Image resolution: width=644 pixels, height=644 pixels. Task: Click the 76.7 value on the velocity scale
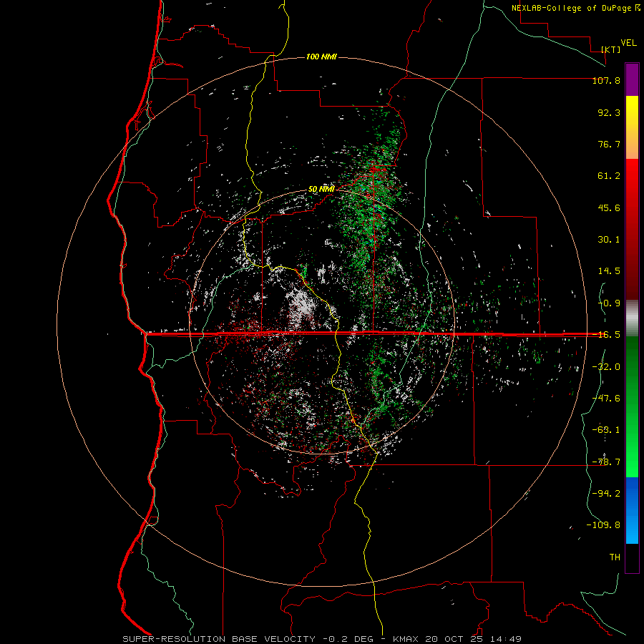609,144
